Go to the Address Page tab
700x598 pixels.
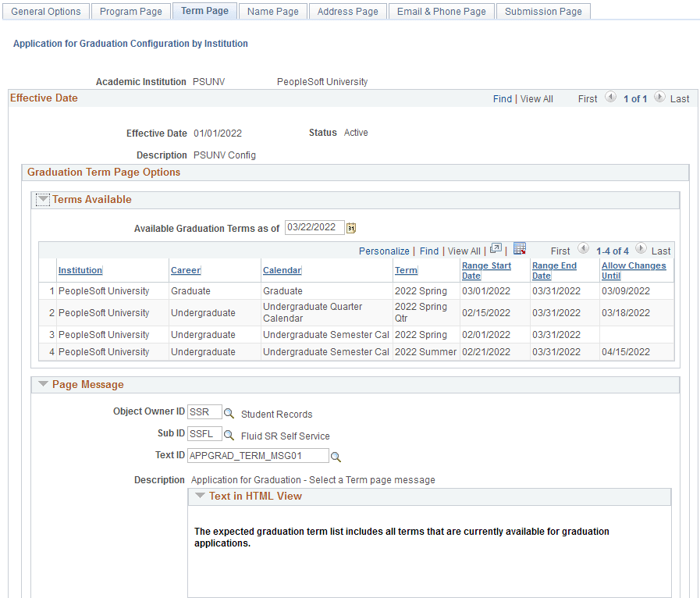[x=348, y=11]
